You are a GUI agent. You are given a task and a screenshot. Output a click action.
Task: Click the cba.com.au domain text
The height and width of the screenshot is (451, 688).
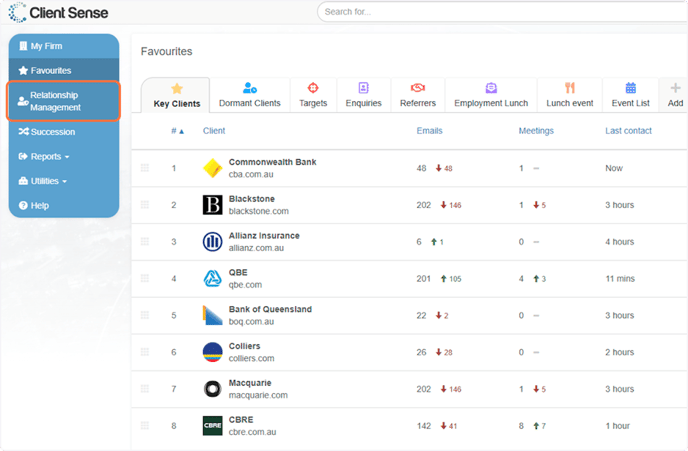[x=251, y=174]
